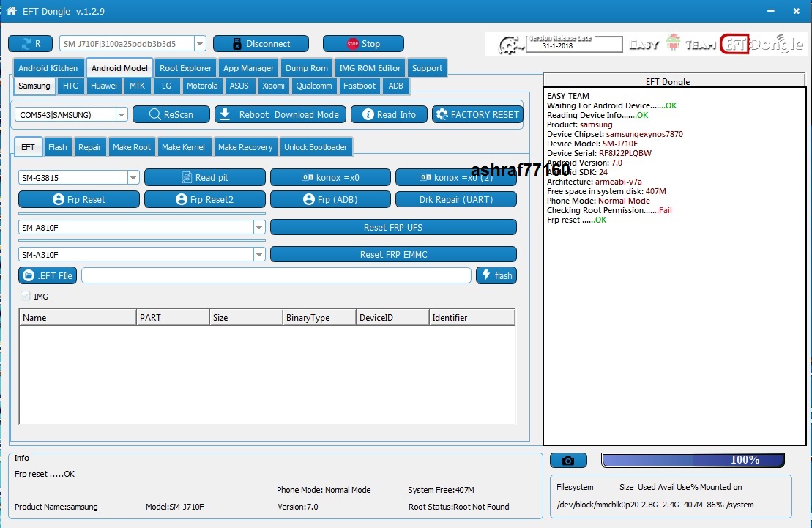The width and height of the screenshot is (812, 528).
Task: Switch to Android Kitchen tab
Action: point(48,68)
